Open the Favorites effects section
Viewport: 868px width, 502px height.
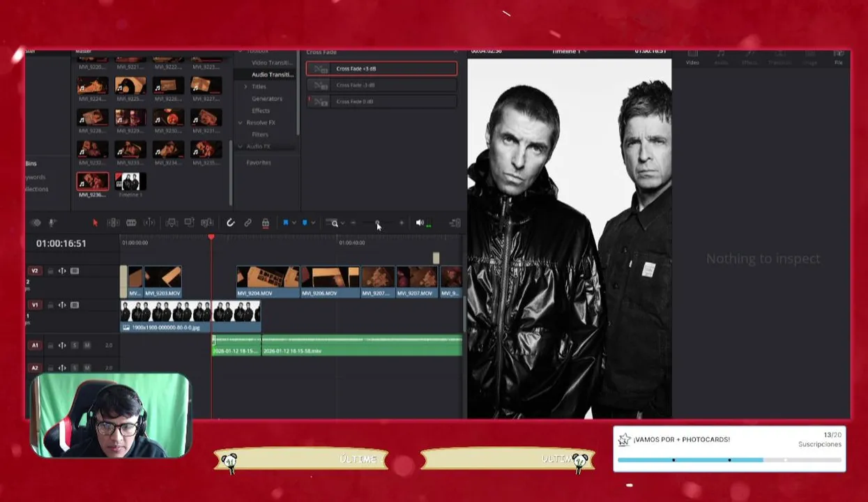click(x=259, y=162)
